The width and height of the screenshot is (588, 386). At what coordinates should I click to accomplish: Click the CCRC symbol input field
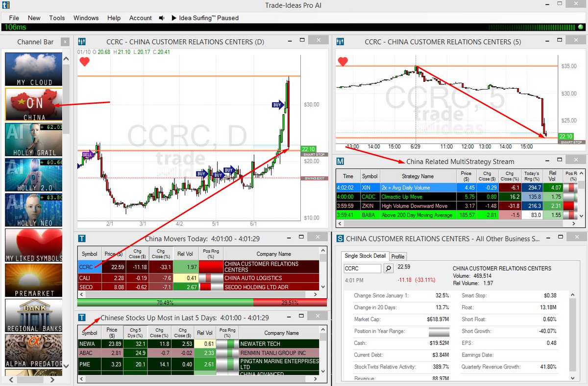362,268
